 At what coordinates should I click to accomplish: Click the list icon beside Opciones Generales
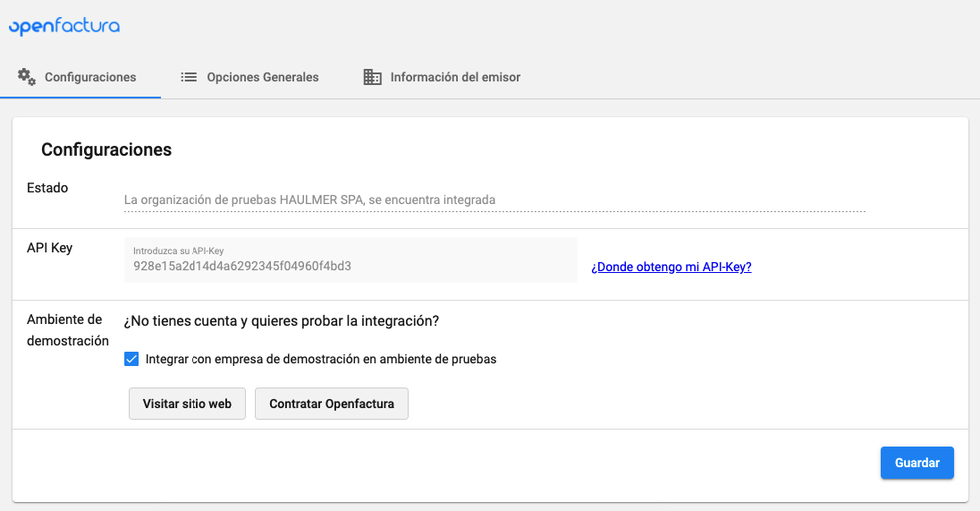click(x=189, y=77)
